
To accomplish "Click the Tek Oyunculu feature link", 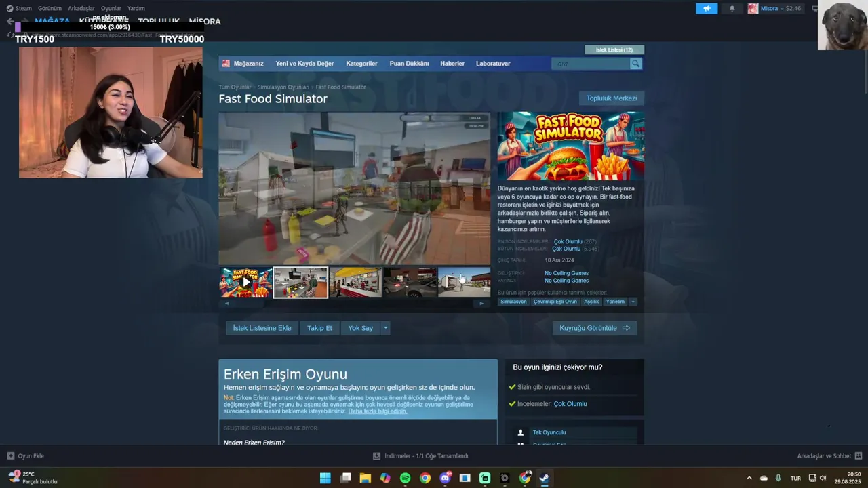I will pos(549,432).
